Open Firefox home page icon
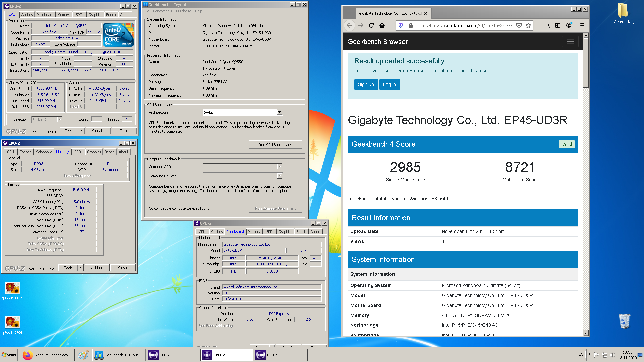 pos(382,25)
